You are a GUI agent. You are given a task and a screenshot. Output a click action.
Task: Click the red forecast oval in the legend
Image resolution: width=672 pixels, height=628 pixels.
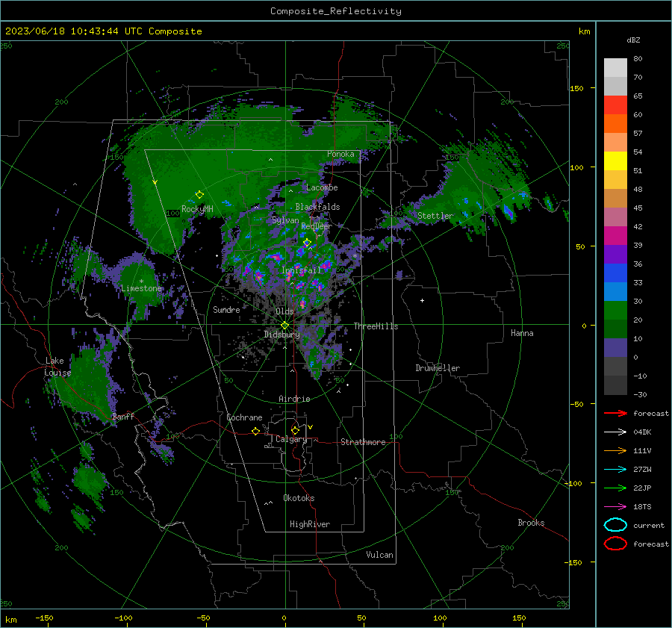[615, 544]
